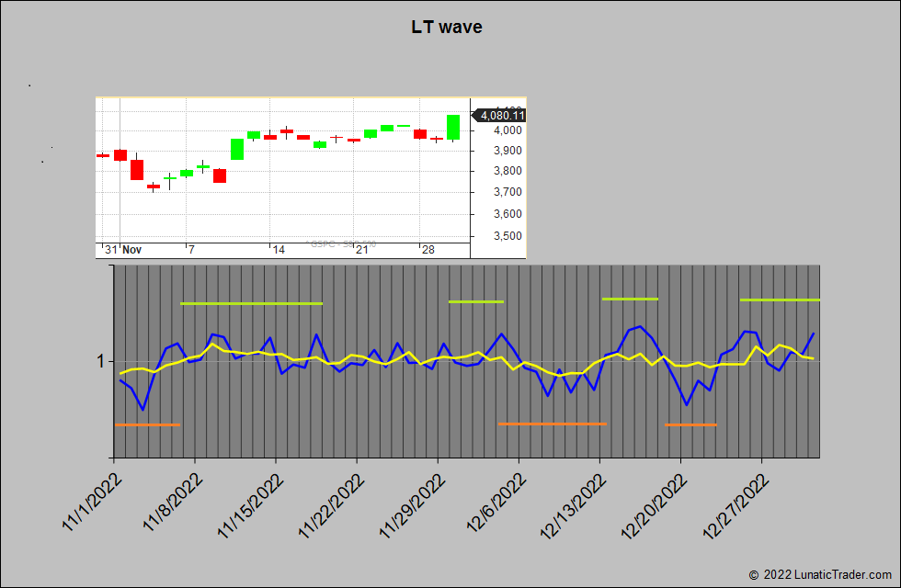Click the short orange line near 12/20/2022
Viewport: 901px width, 588px height.
[x=690, y=424]
